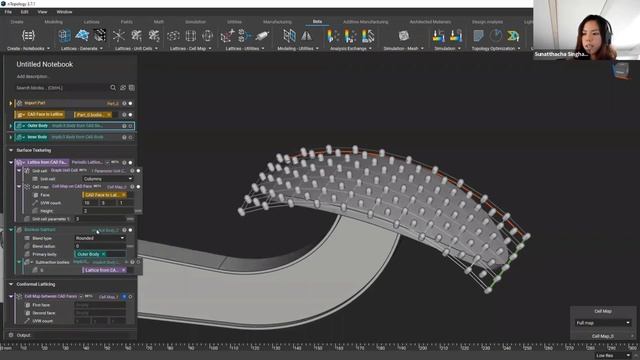Click the star-shaped unit cell icon
This screenshot has height=360, width=640.
click(x=119, y=36)
